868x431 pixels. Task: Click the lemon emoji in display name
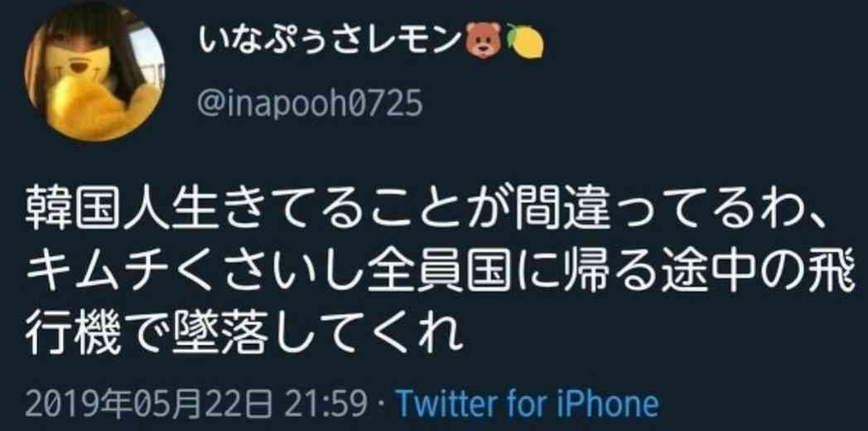pos(525,42)
